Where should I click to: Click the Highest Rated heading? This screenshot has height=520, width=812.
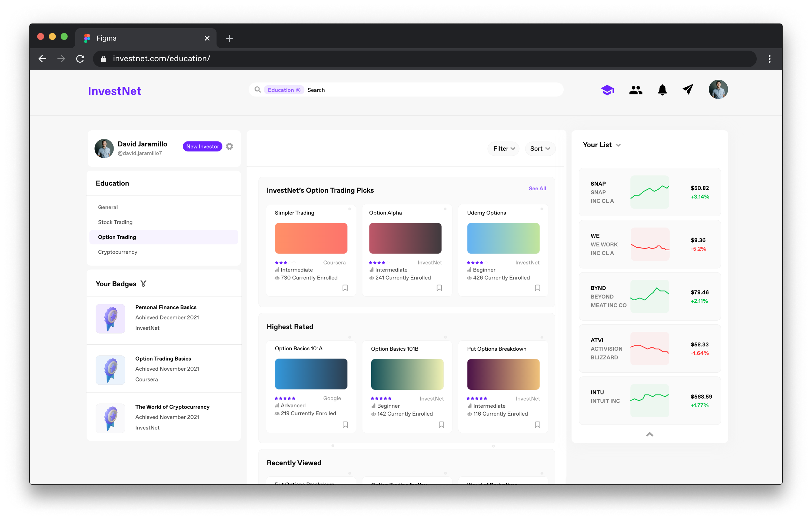tap(290, 326)
